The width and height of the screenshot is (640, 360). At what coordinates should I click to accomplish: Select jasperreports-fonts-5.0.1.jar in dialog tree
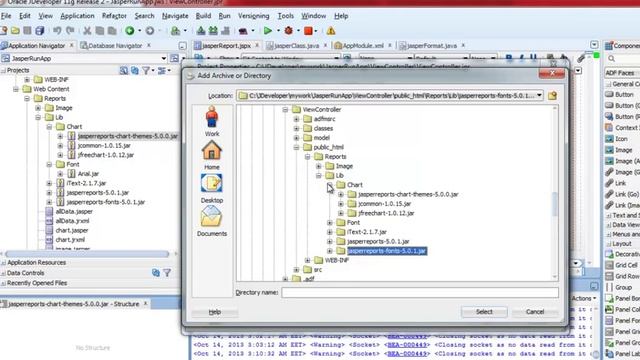pos(387,251)
